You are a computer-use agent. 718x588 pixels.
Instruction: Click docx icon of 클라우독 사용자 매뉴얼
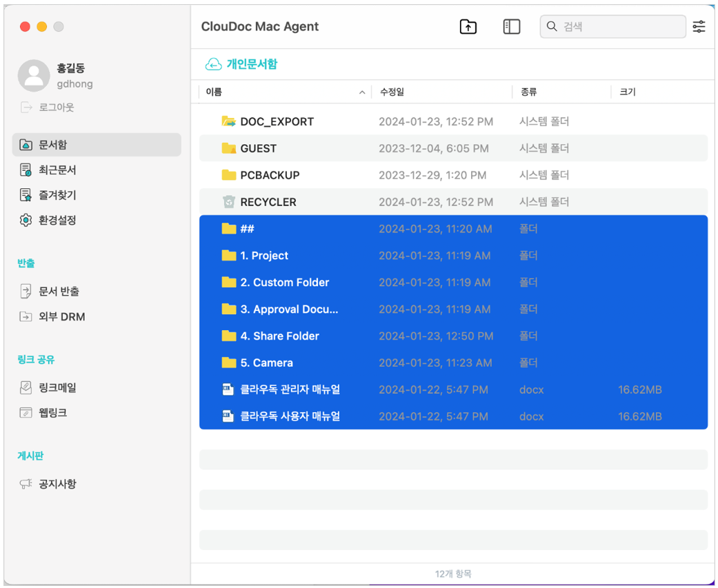[x=228, y=416]
